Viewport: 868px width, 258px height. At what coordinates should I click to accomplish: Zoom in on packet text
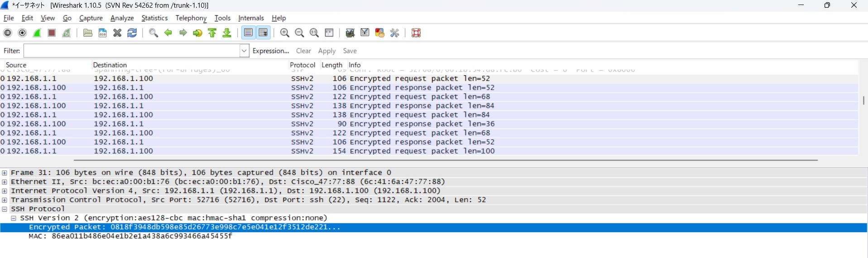[284, 33]
